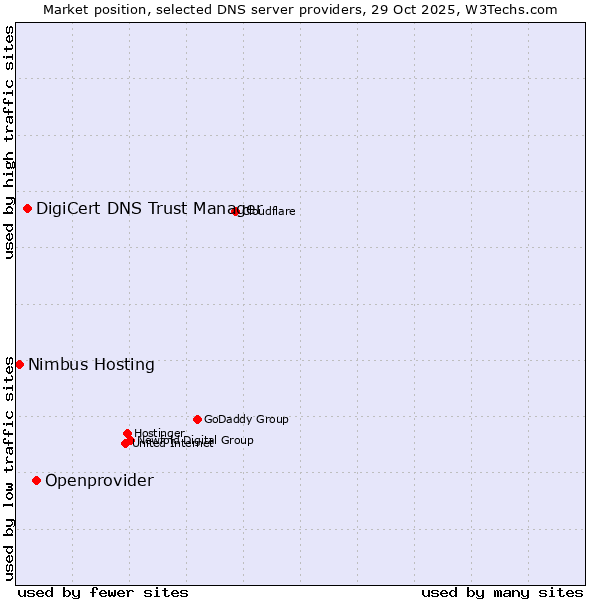600x600 pixels.
Task: Click the chart title mentioning W3Techs.com
Action: click(x=300, y=9)
